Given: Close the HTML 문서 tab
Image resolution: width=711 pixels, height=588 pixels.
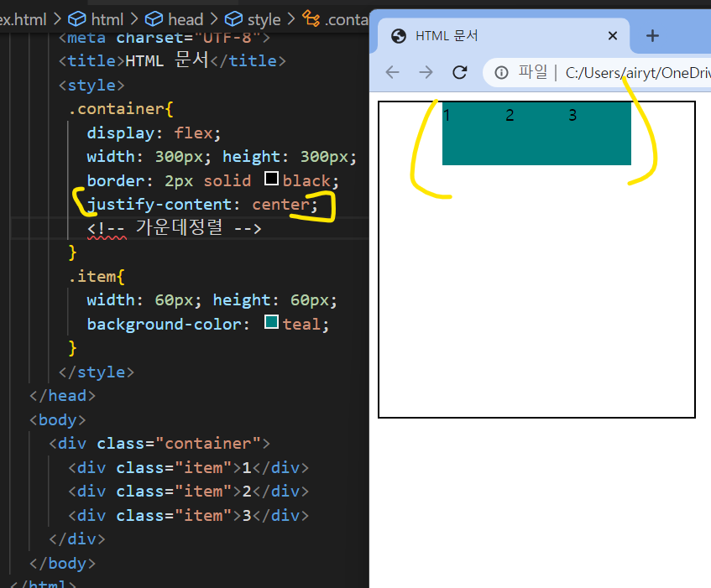Looking at the screenshot, I should 613,36.
